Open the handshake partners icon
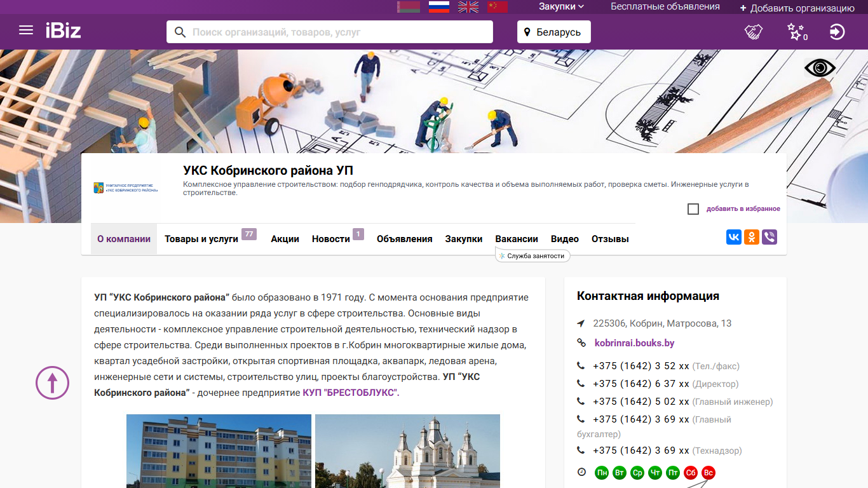The image size is (868, 488). click(x=753, y=32)
